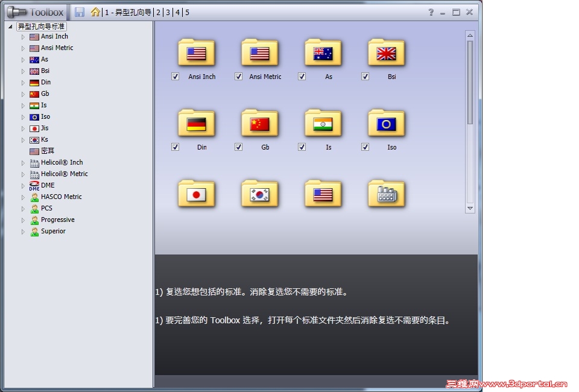The width and height of the screenshot is (579, 392).
Task: Toggle the Bsi standard checkbox
Action: 365,77
